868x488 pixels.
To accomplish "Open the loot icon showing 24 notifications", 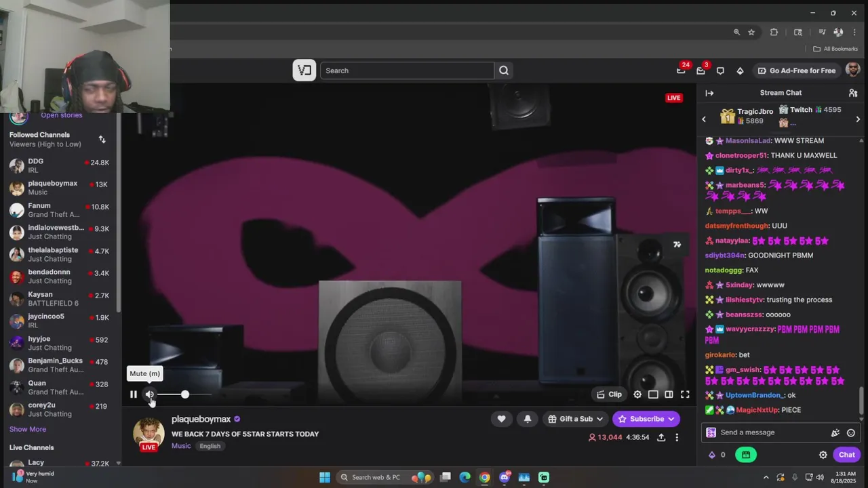I will point(681,70).
